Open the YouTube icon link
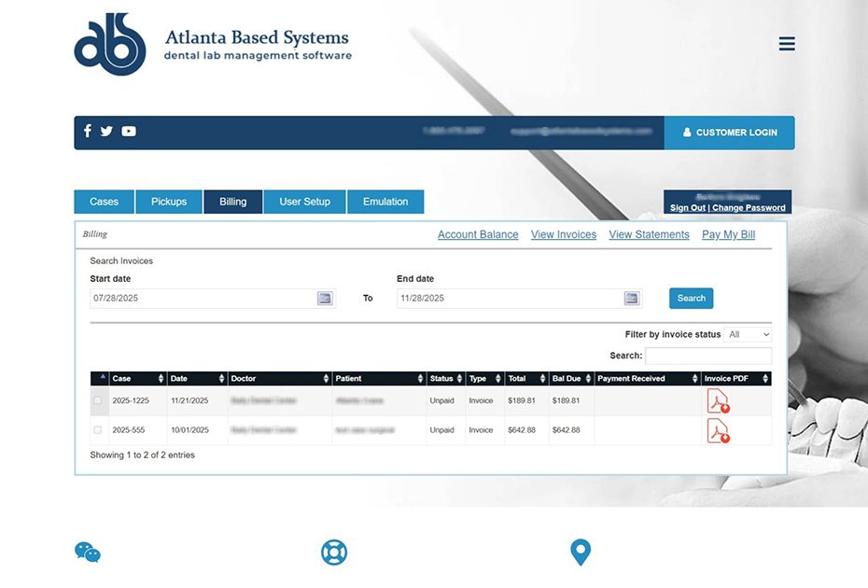Screen dimensions: 868x588 pyautogui.click(x=129, y=132)
